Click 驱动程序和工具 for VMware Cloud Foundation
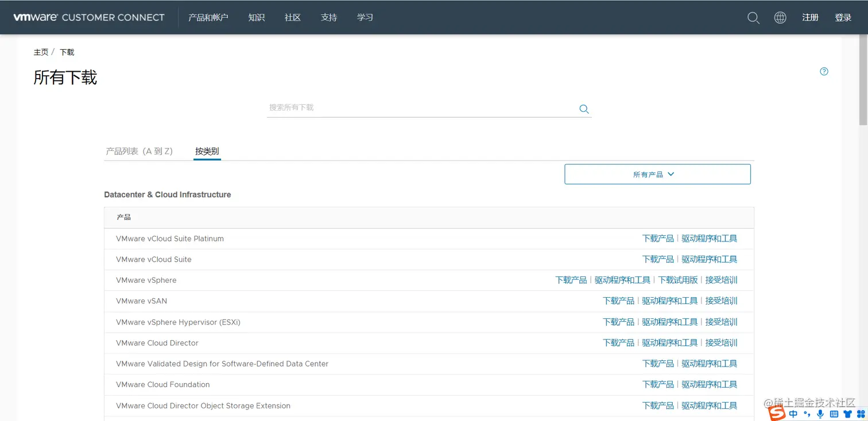868x421 pixels. point(710,385)
